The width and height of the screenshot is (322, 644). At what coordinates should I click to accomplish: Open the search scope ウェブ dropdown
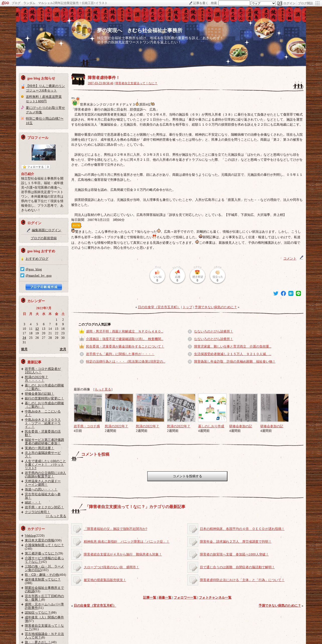click(263, 3)
